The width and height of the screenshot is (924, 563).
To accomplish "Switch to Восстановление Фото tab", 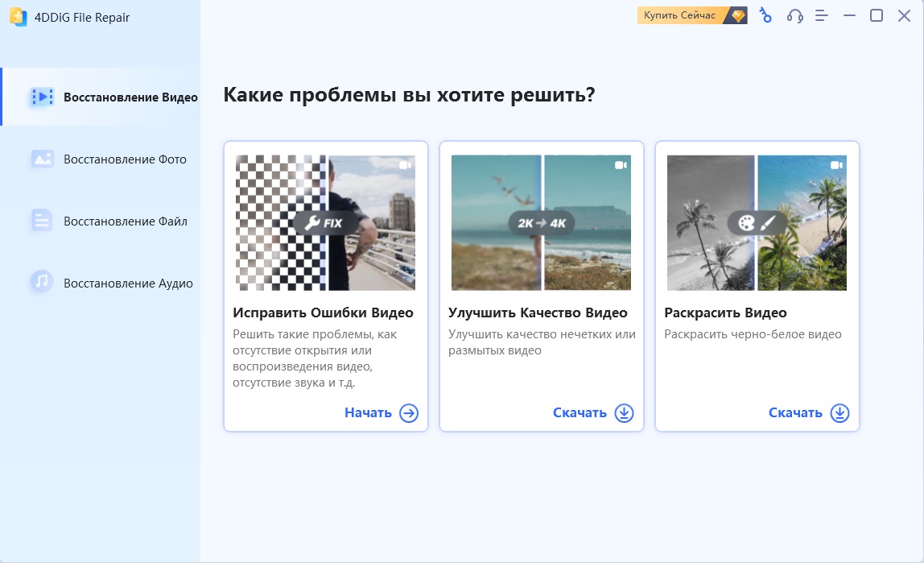I will [125, 159].
